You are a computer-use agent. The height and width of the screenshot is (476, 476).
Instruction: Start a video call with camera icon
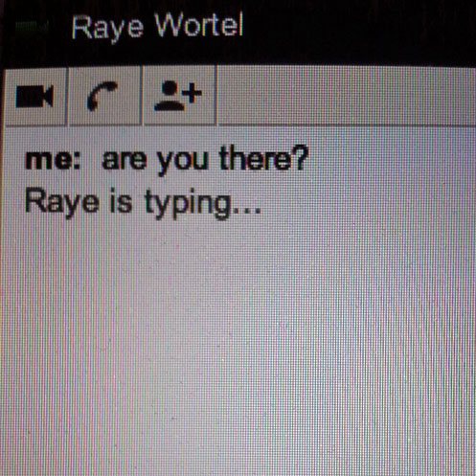tap(34, 96)
